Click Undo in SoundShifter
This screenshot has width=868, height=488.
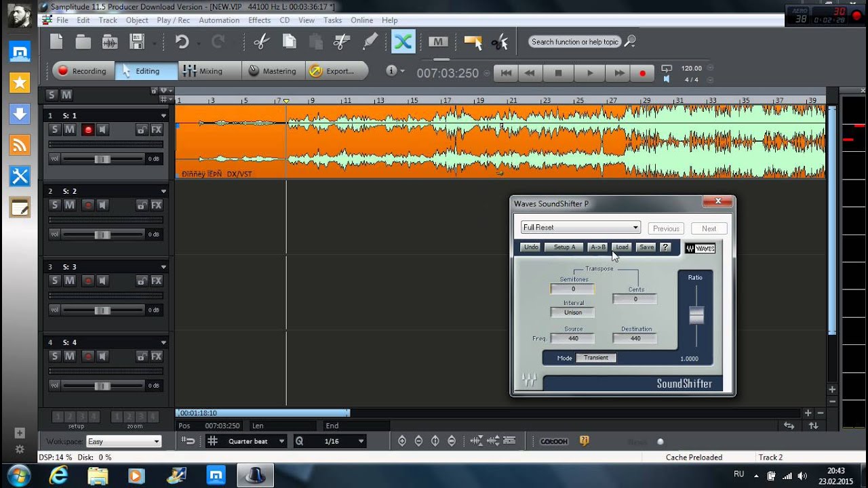pyautogui.click(x=531, y=247)
